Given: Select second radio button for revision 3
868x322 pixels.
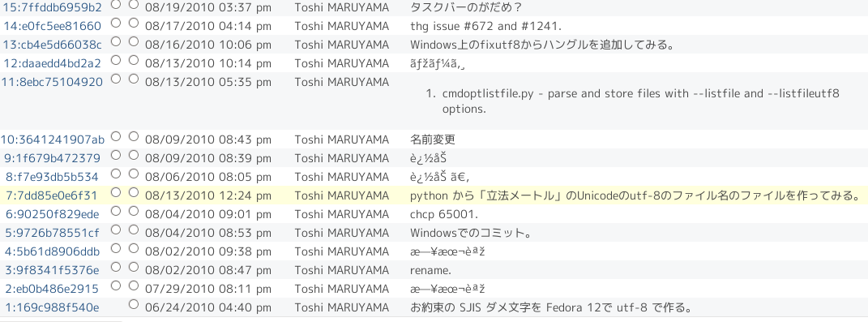Looking at the screenshot, I should (134, 267).
